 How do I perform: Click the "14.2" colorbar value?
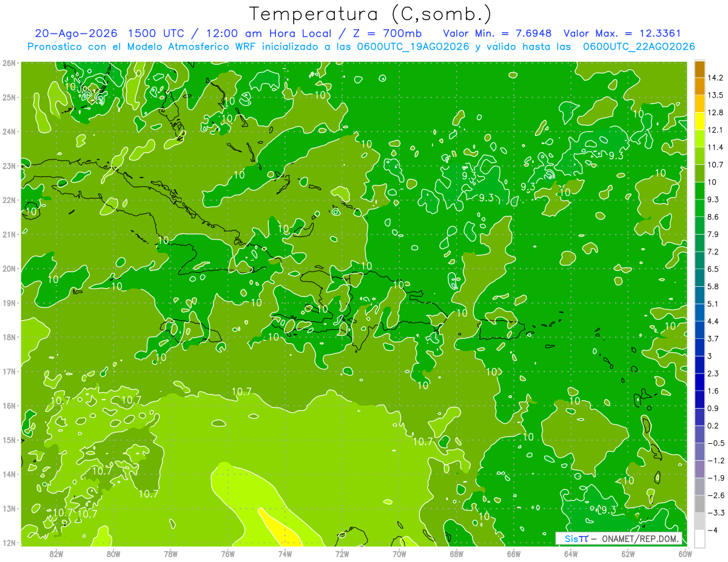tap(715, 78)
